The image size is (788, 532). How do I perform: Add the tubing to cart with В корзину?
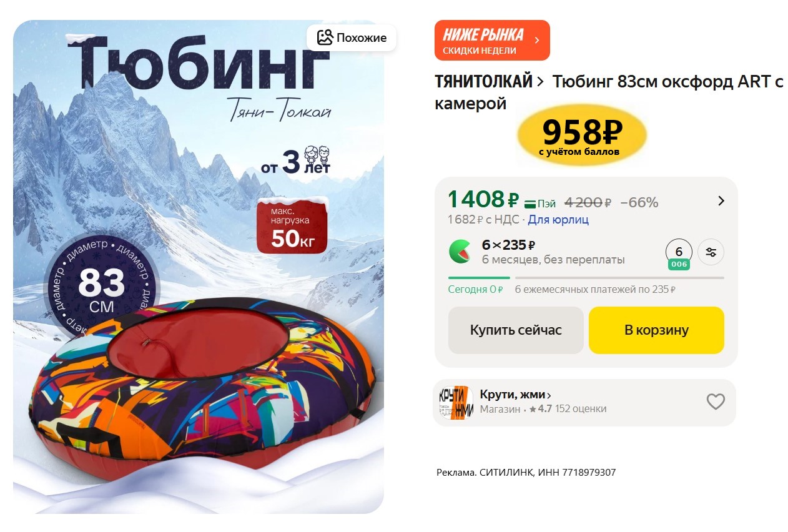point(656,330)
